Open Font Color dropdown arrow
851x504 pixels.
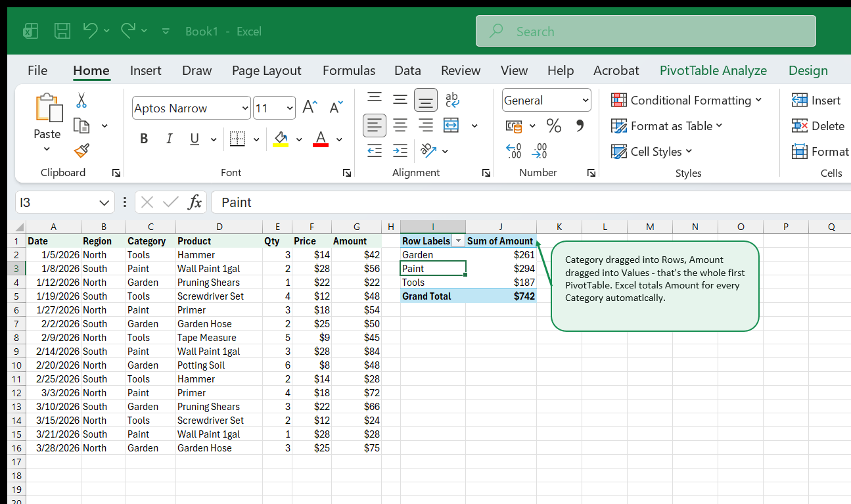click(339, 139)
